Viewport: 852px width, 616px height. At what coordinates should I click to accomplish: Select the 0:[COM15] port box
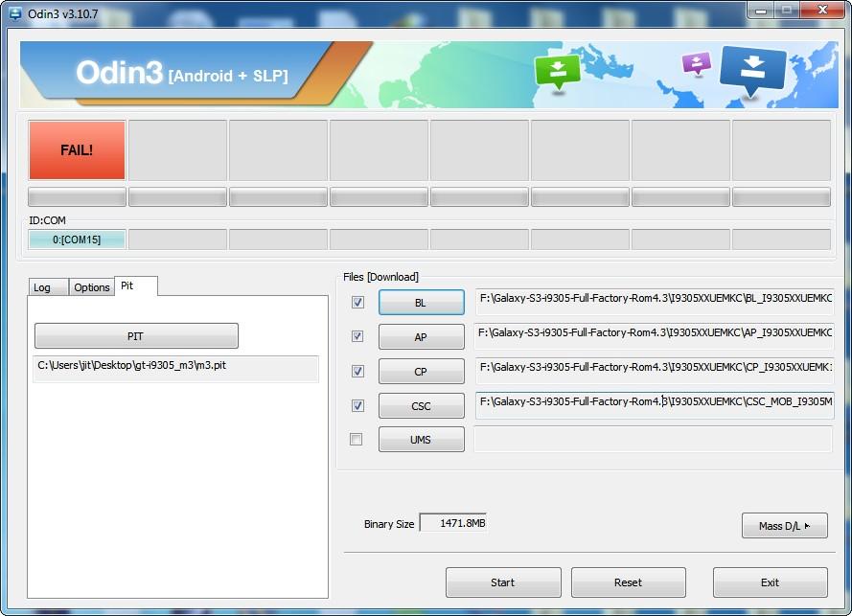coord(77,240)
